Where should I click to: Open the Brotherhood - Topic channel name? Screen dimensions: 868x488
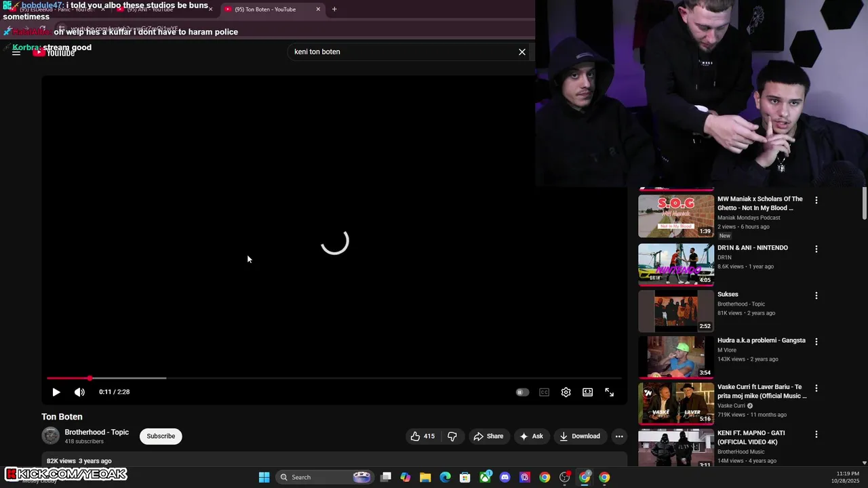[x=96, y=432]
